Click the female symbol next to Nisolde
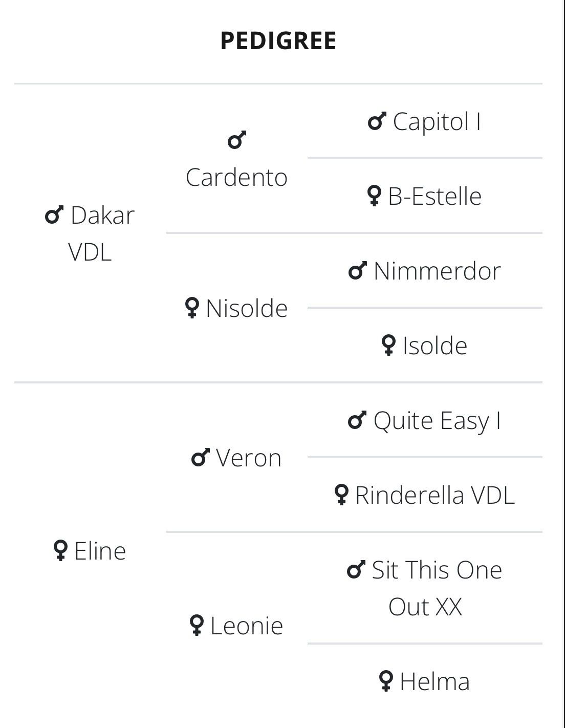565x728 pixels. click(192, 308)
